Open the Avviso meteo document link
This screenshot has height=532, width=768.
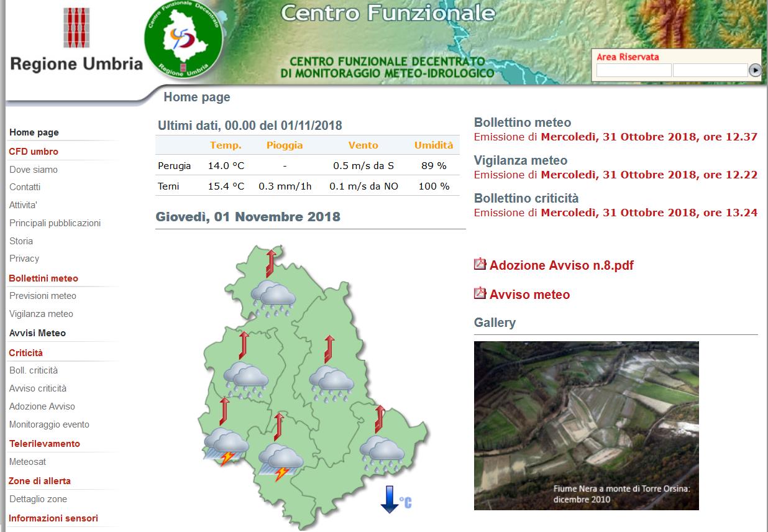tap(529, 295)
